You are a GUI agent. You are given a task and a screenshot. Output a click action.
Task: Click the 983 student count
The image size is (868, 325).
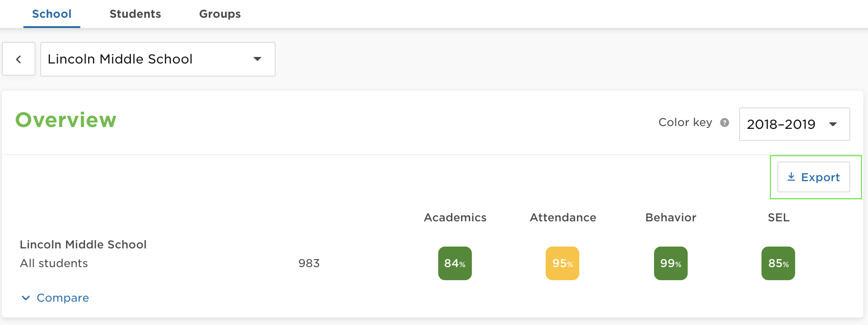[309, 263]
